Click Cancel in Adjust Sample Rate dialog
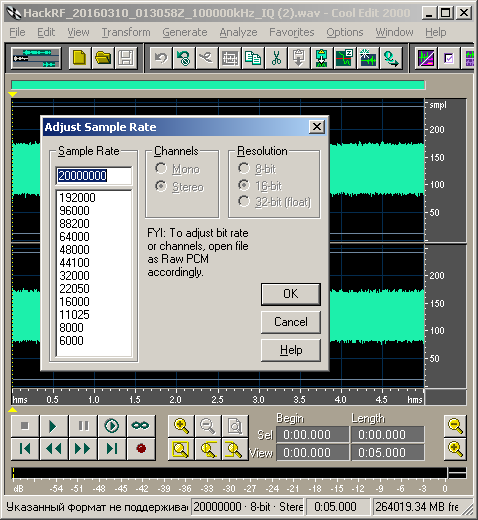 pos(291,322)
